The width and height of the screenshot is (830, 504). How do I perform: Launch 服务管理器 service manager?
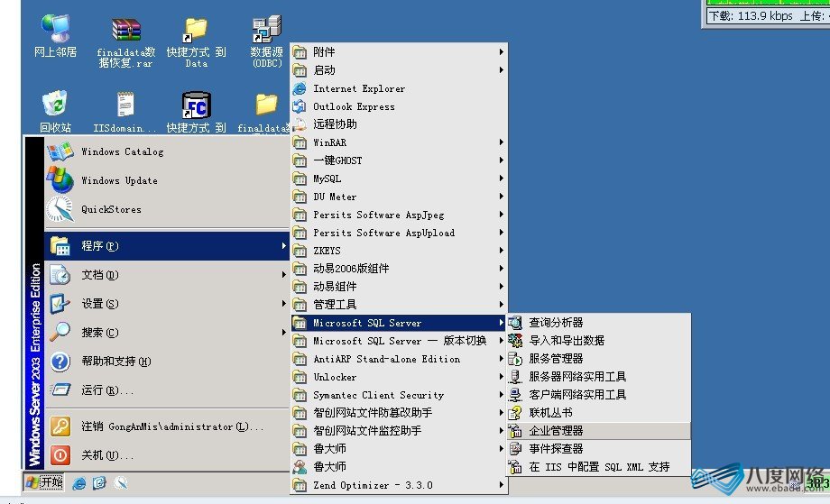[x=599, y=358]
